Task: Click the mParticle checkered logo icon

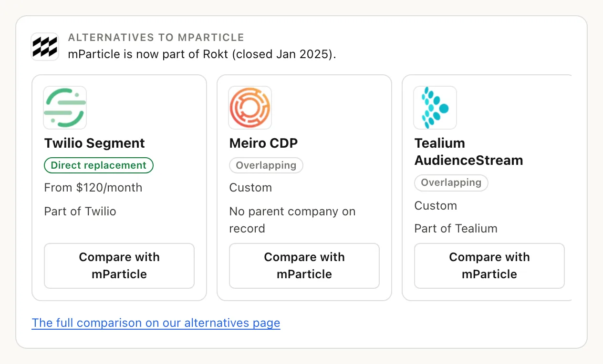Action: click(x=45, y=47)
